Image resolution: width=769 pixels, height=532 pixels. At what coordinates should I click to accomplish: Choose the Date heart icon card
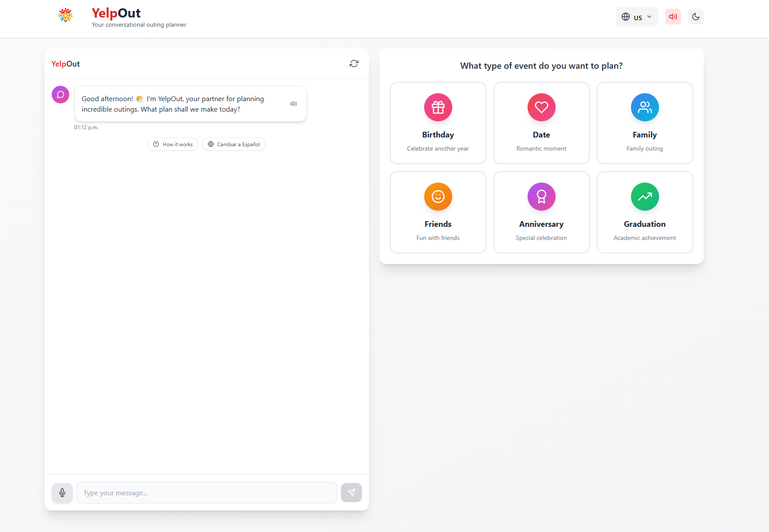click(542, 123)
